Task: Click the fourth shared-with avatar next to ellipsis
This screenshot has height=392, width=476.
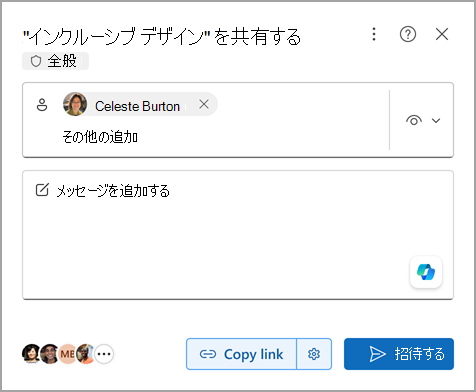Action: pos(86,354)
